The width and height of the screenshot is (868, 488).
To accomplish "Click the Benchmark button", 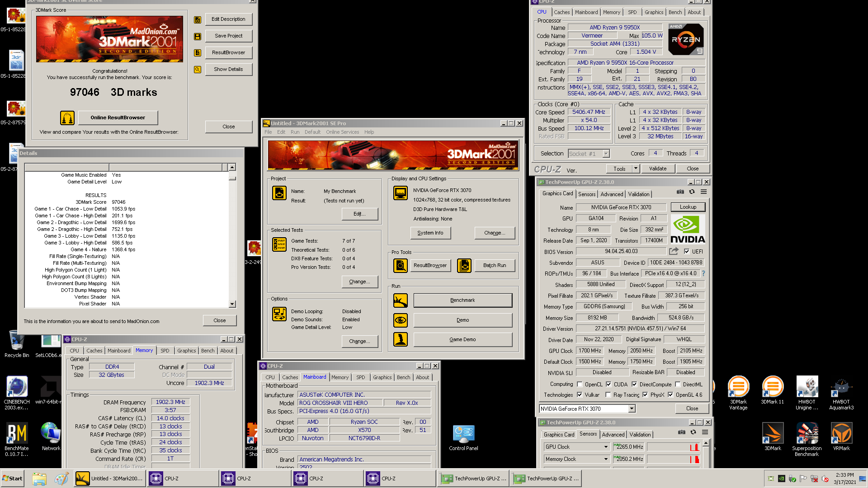I will tap(463, 300).
